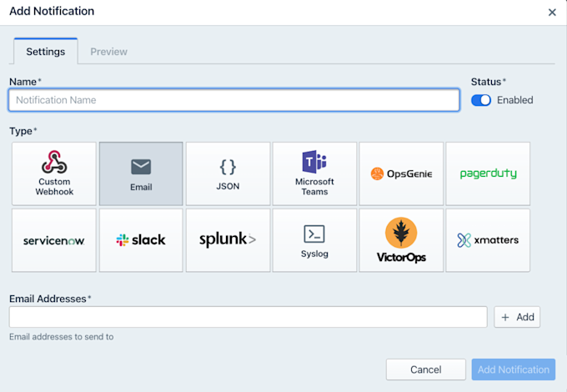Toggle the Enabled status switch
567x392 pixels.
(x=481, y=100)
